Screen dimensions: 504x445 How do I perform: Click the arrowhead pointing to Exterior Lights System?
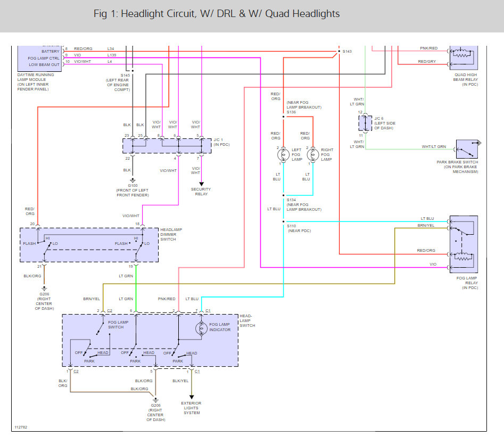point(192,397)
